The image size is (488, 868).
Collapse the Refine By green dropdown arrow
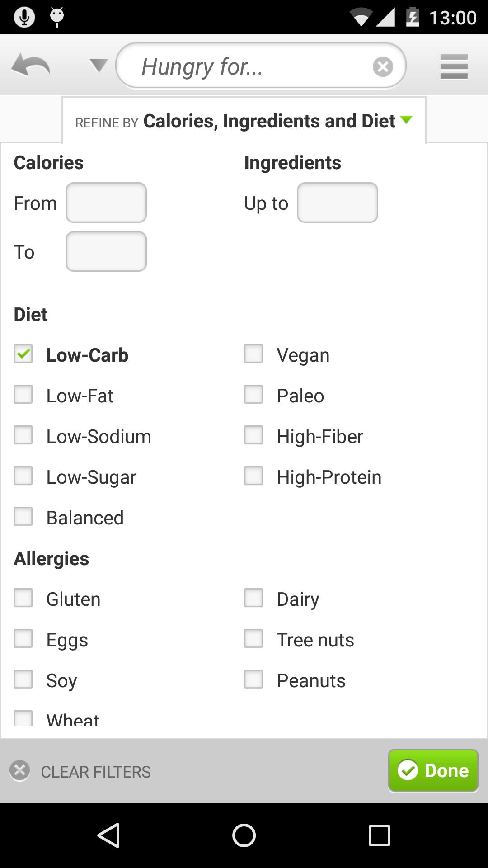pos(406,120)
